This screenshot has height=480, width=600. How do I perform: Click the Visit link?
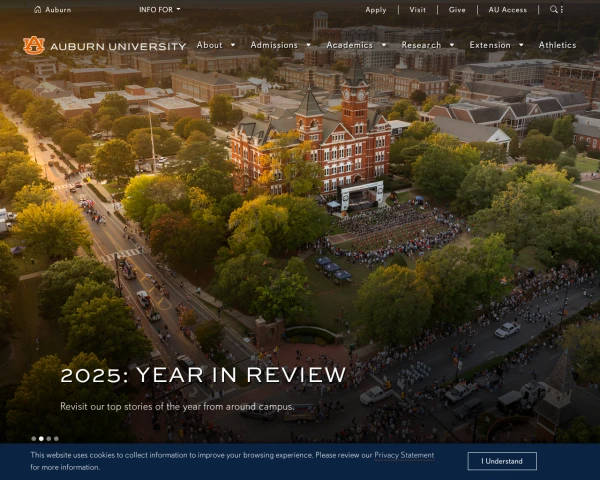[417, 10]
